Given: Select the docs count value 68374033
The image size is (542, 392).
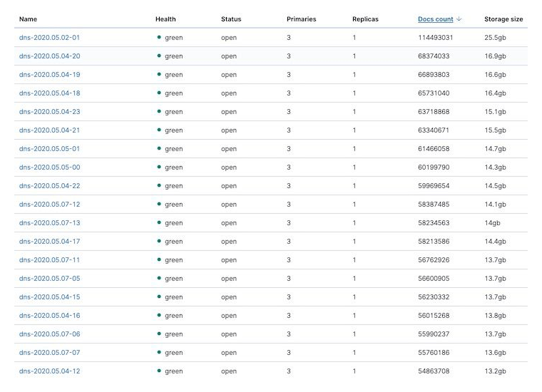Looking at the screenshot, I should (x=434, y=56).
